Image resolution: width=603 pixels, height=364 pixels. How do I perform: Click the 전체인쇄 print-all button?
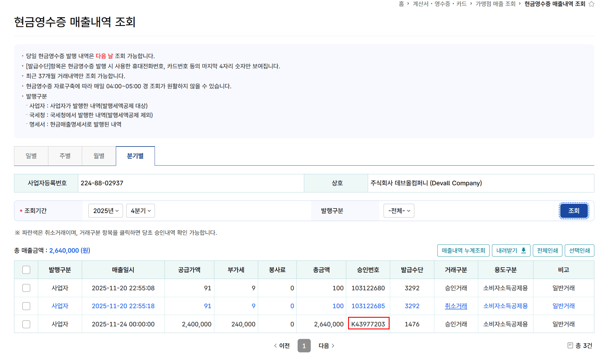click(547, 250)
